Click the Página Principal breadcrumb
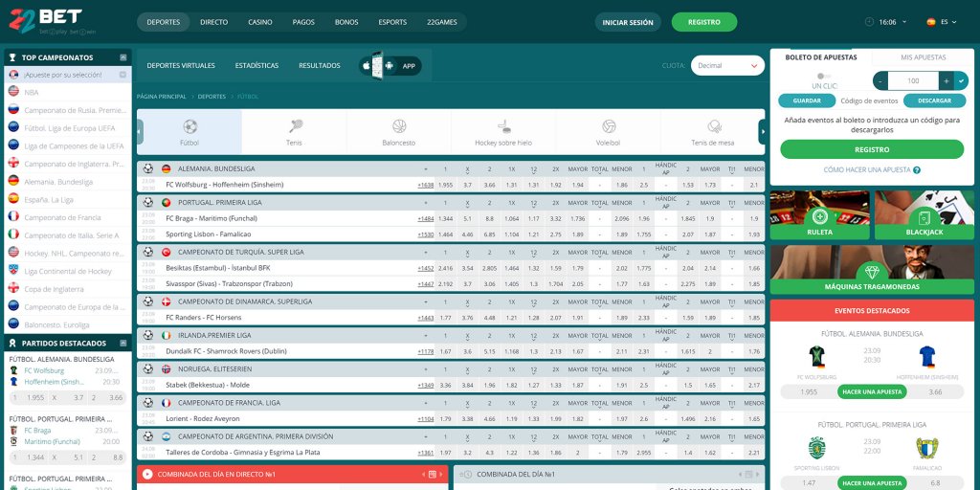The height and width of the screenshot is (490, 980). pos(161,97)
